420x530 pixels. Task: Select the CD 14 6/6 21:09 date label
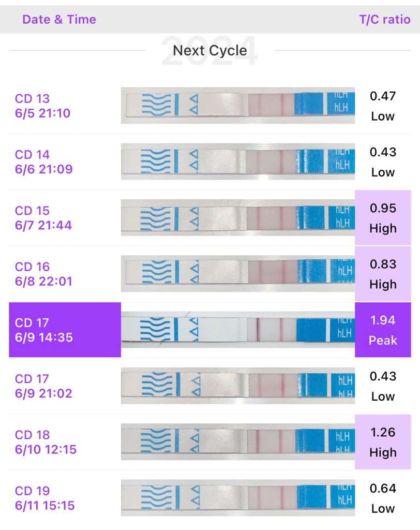point(44,161)
